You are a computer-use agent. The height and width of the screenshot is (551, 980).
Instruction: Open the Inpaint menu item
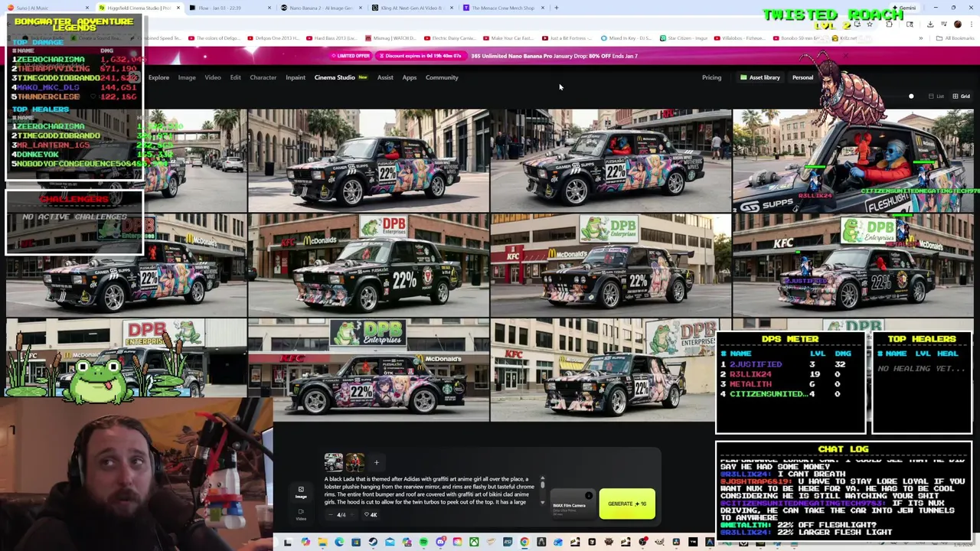click(296, 77)
